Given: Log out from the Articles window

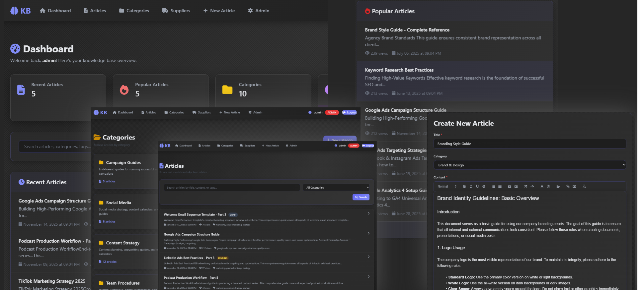Looking at the screenshot, I should 368,145.
